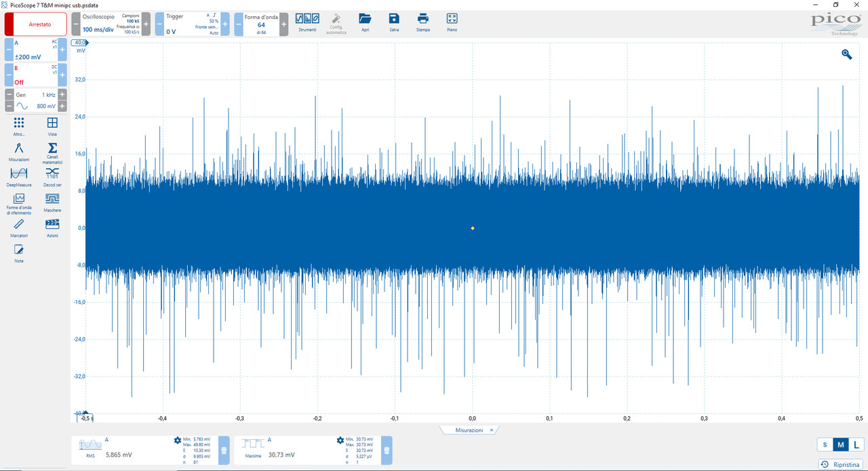
Task: Decrease signal generator 1 kHz frequency
Action: pyautogui.click(x=9, y=95)
